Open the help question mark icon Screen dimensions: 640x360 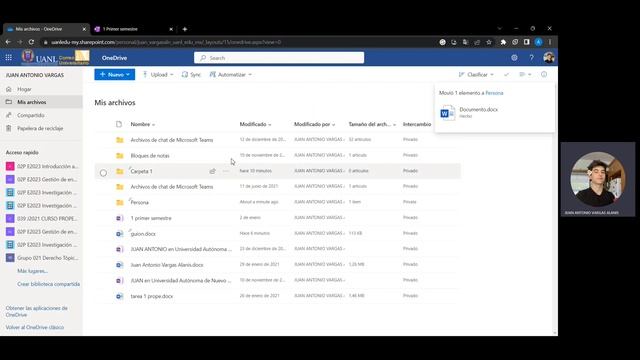click(x=531, y=58)
